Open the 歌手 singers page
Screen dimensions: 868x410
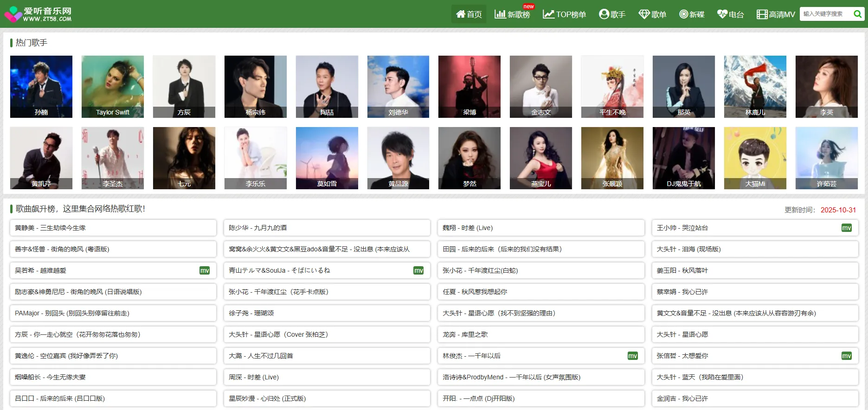tap(612, 14)
